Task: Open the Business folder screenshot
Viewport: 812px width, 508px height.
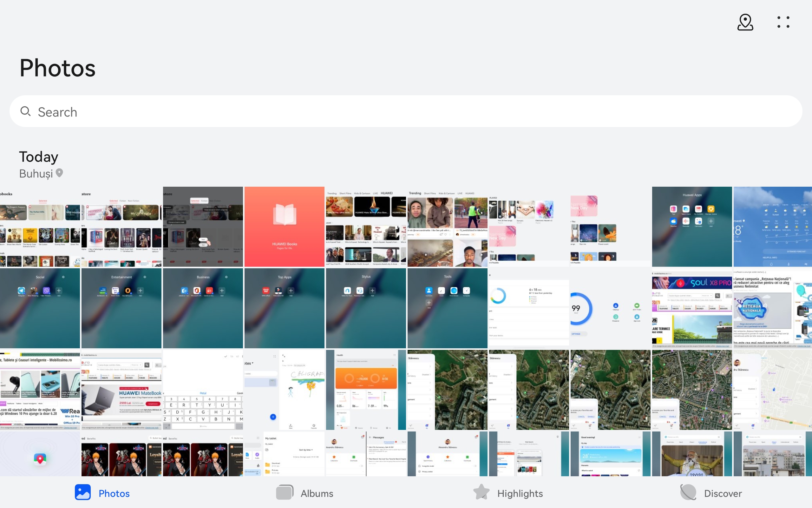Action: pyautogui.click(x=203, y=308)
